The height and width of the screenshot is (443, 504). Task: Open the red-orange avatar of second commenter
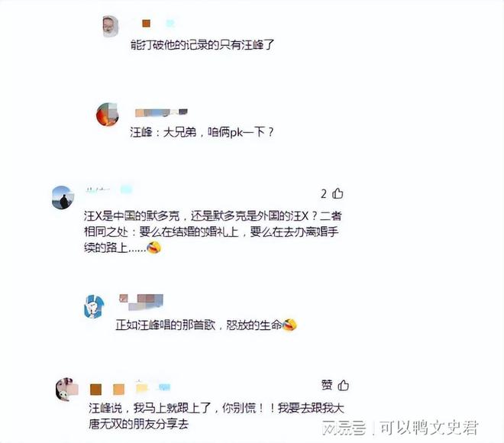[108, 114]
